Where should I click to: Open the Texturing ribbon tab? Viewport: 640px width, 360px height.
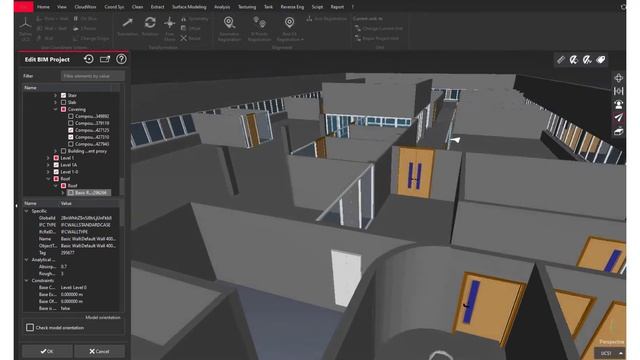(x=247, y=7)
